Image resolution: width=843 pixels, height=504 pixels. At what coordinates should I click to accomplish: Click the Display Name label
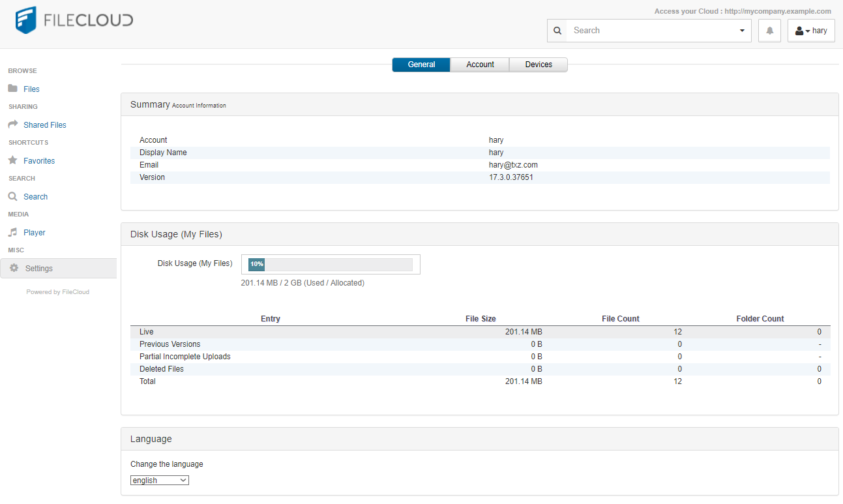163,153
